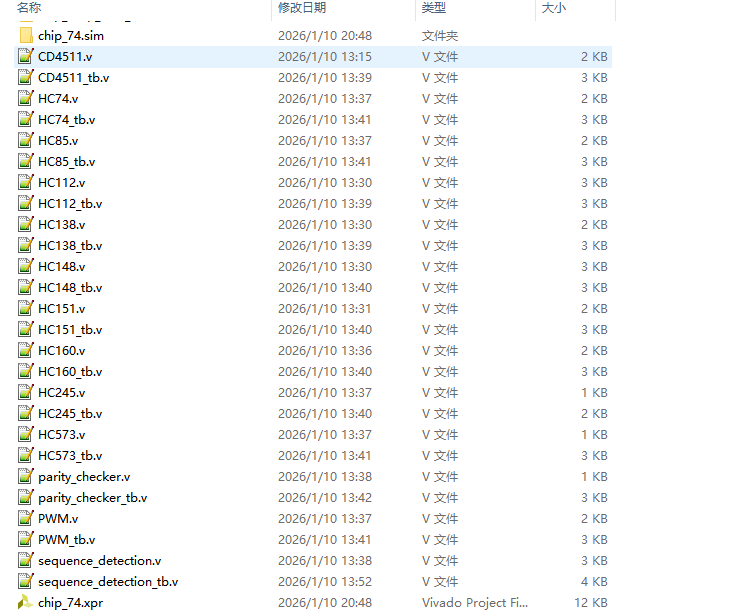Screen dimensions: 736x615
Task: Click the 4 KB size of sequence_detection_tb.v
Action: [x=594, y=582]
